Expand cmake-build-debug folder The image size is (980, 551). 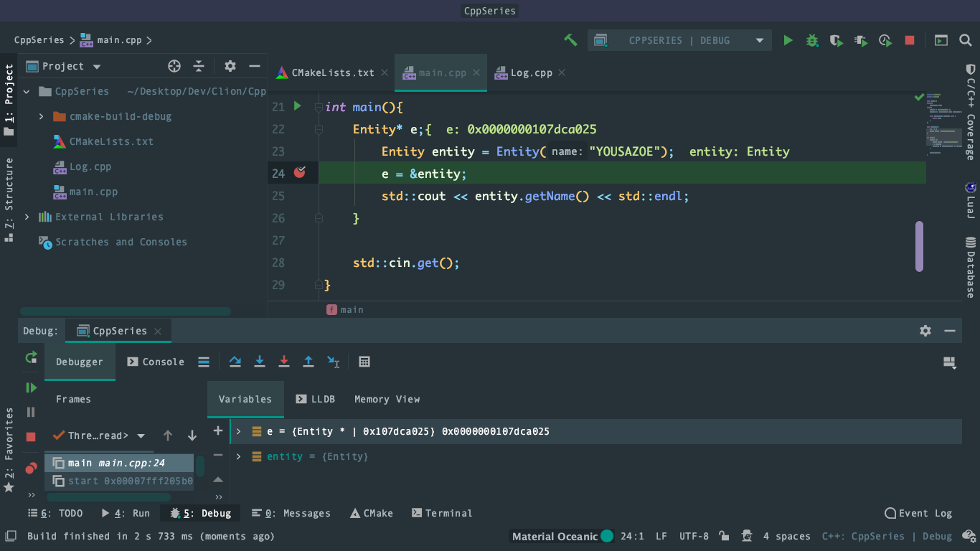click(x=41, y=116)
